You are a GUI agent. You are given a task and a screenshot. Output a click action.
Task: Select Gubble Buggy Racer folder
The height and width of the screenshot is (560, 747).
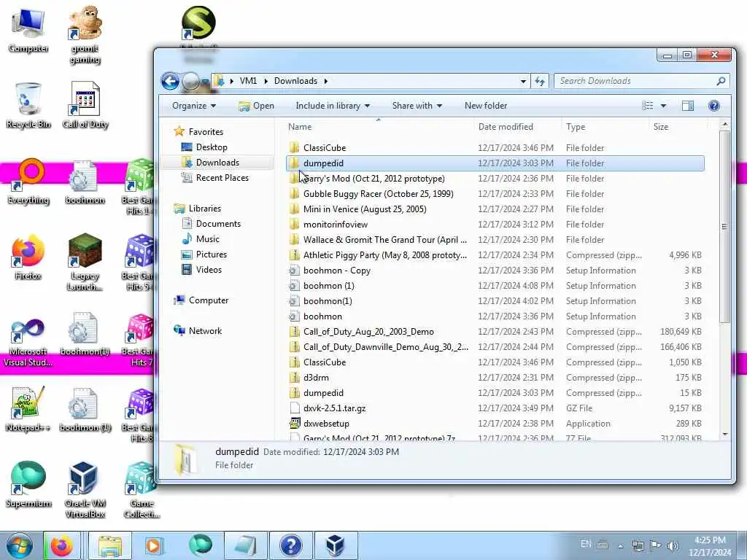495,194
